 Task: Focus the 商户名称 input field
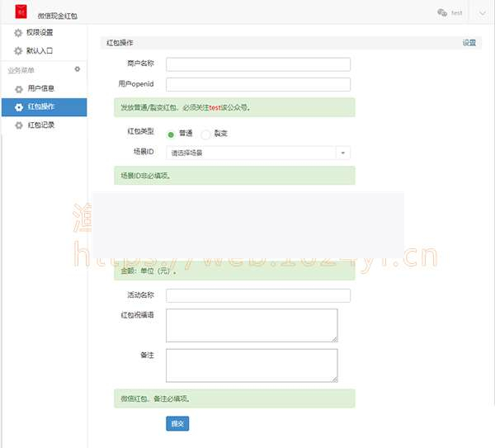point(258,64)
